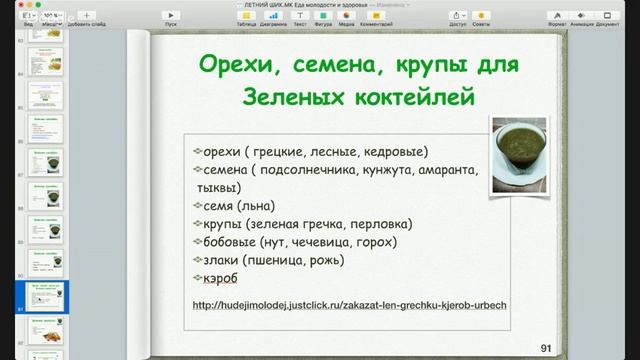
Task: Select slide 90 thumbnail in navigator
Action: tap(46, 264)
